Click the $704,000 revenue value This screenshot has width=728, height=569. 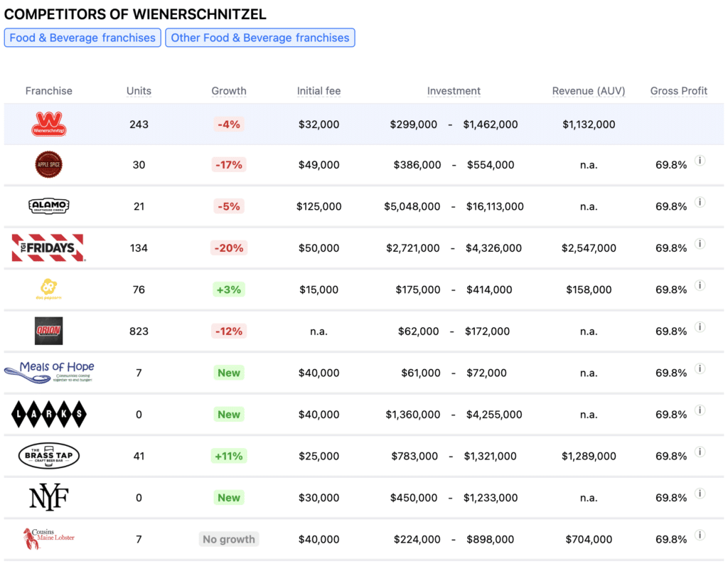(589, 539)
